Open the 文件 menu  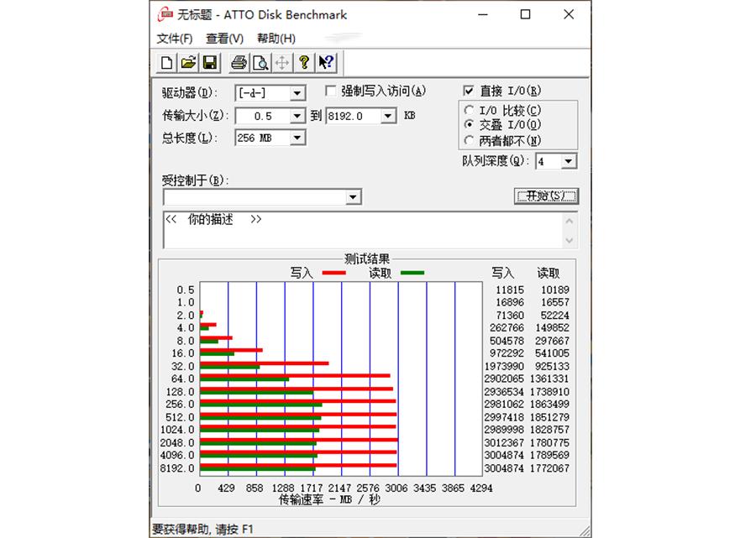click(x=172, y=38)
